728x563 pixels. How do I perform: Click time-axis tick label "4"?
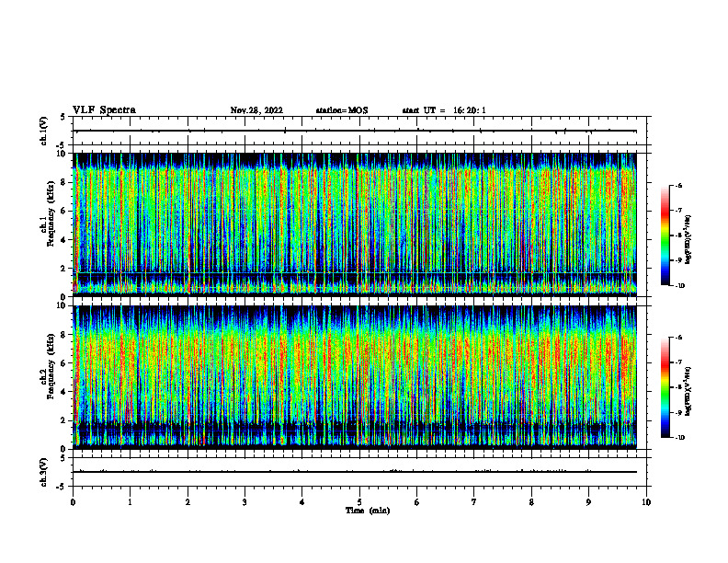pos(302,502)
